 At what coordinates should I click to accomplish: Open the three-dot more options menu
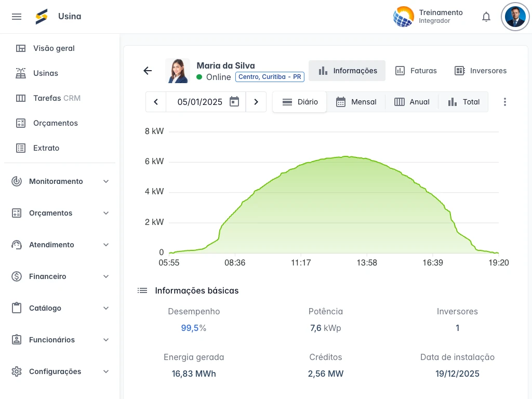click(x=504, y=102)
